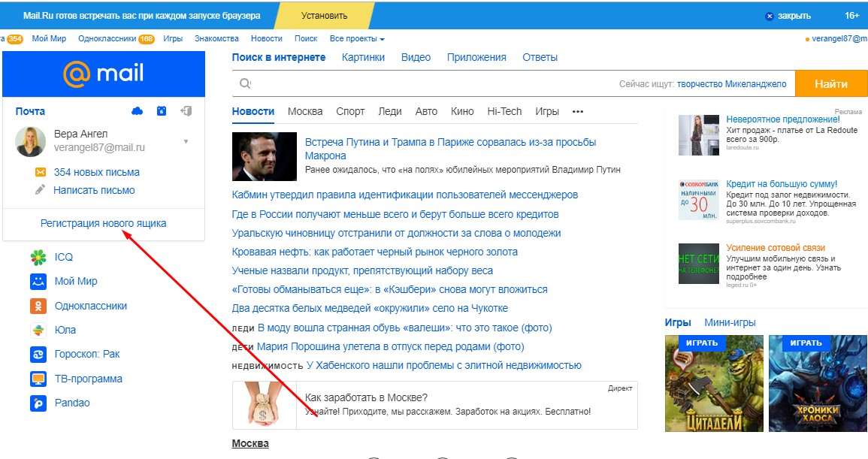
Task: Click the magnifier icon in search field
Action: [x=245, y=83]
